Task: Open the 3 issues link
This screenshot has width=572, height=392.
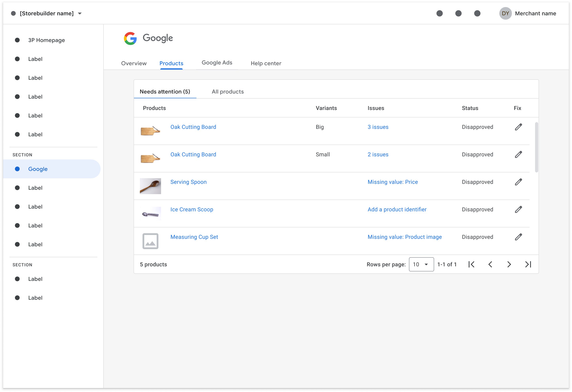Action: pyautogui.click(x=378, y=127)
